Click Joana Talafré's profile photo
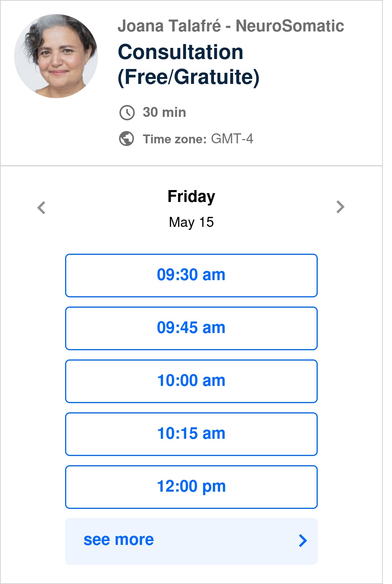The image size is (392, 584). (x=56, y=56)
